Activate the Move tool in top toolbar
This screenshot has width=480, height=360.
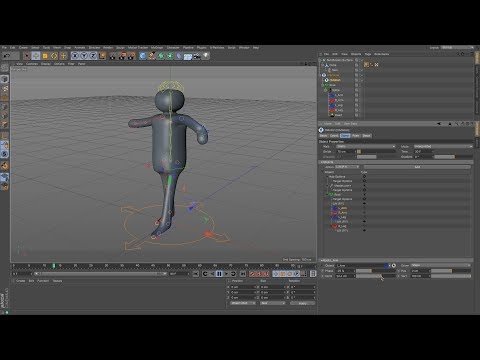(36, 56)
